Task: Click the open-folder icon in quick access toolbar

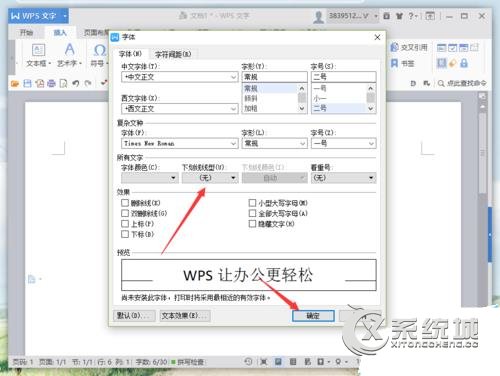Action: click(15, 83)
